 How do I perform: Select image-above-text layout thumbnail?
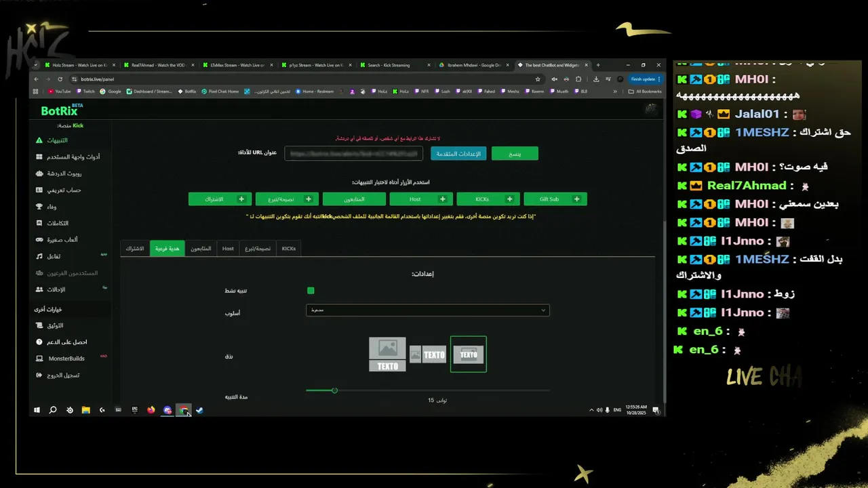point(387,354)
